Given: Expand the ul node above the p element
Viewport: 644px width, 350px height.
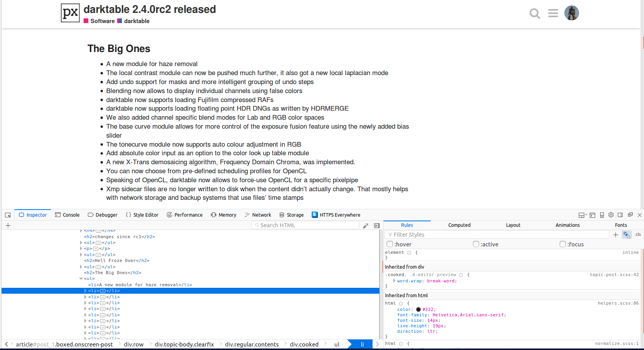Looking at the screenshot, I should [x=81, y=243].
